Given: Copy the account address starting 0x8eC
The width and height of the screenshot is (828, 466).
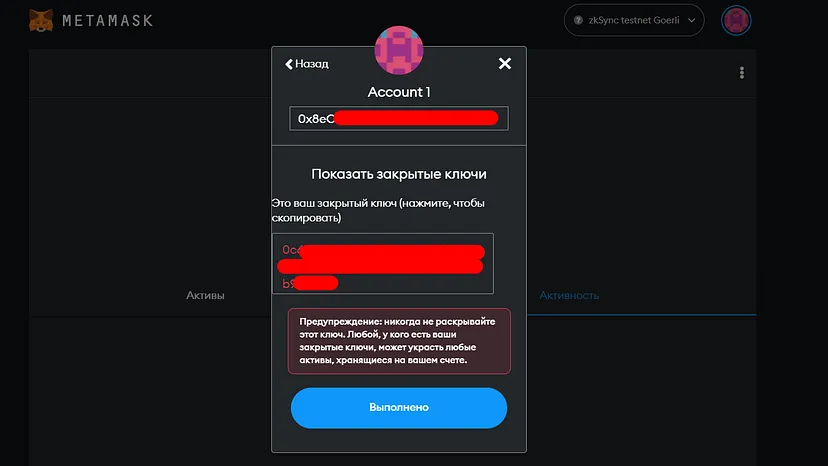Looking at the screenshot, I should pos(399,118).
